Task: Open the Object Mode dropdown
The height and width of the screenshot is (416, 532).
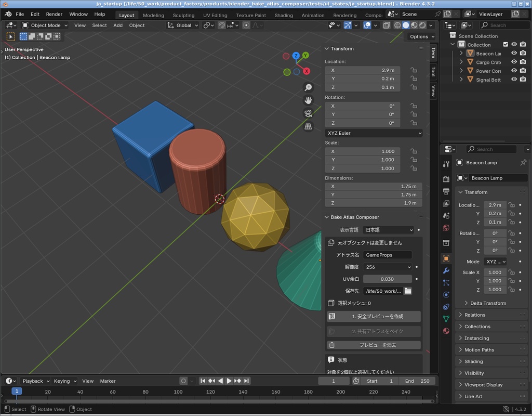Action: (x=45, y=25)
